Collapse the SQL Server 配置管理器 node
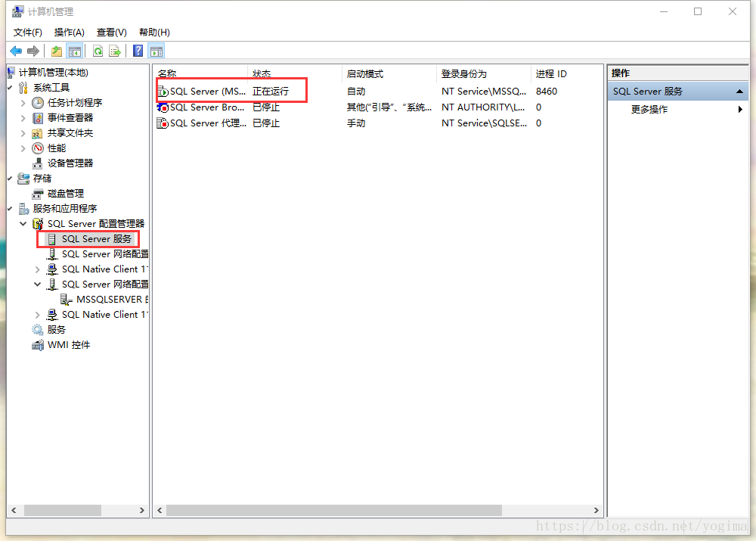Screen dimensions: 756x541 pyautogui.click(x=23, y=224)
